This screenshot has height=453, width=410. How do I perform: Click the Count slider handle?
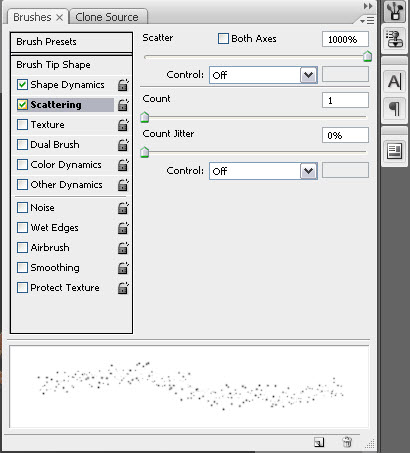(x=144, y=117)
